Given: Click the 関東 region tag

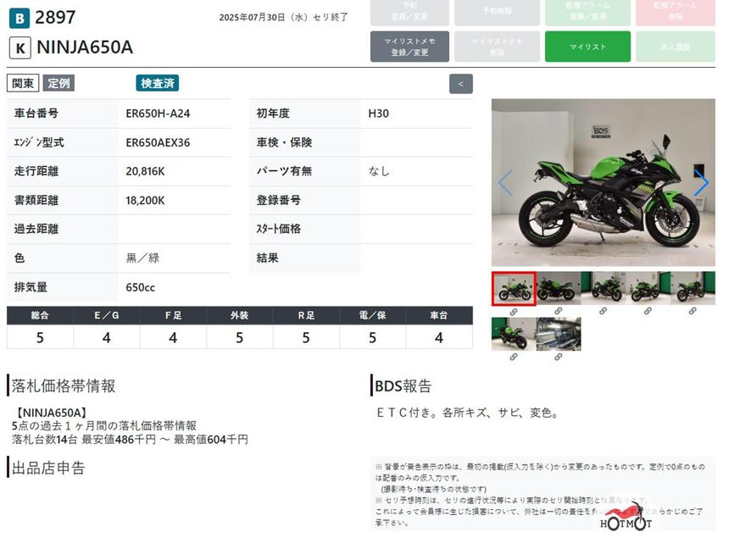Looking at the screenshot, I should [23, 83].
